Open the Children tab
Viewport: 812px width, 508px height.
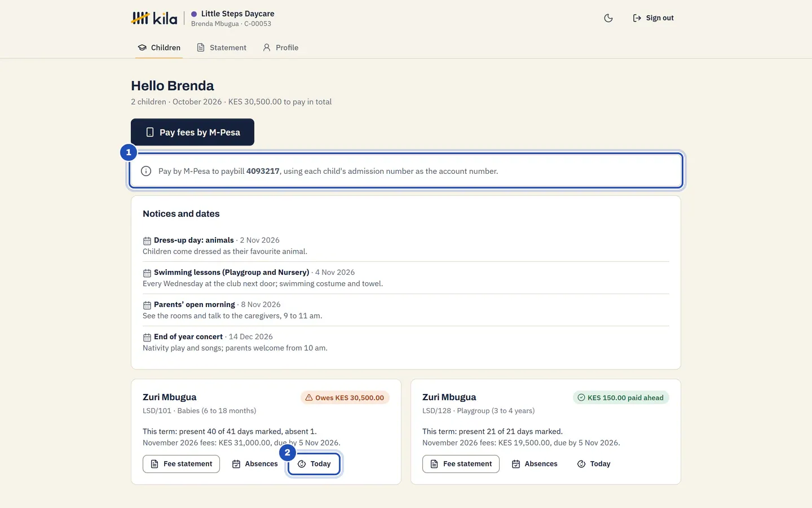[x=159, y=47]
